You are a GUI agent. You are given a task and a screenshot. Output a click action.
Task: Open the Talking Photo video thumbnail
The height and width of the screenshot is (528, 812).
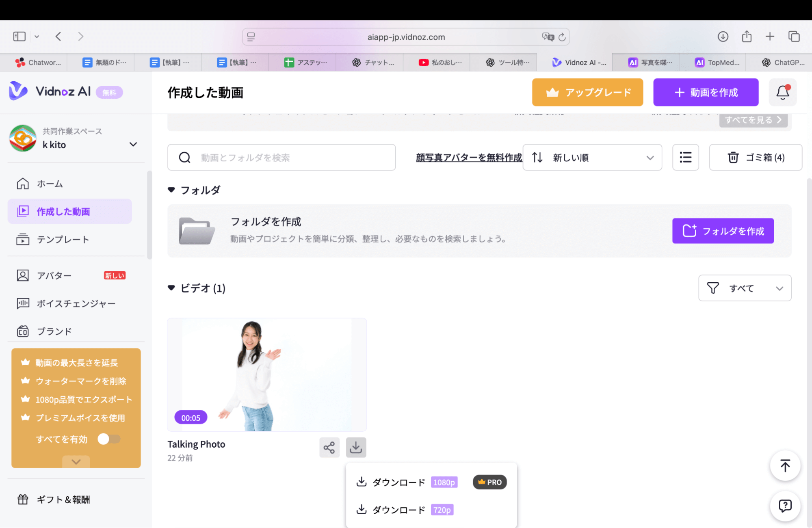[x=267, y=374]
